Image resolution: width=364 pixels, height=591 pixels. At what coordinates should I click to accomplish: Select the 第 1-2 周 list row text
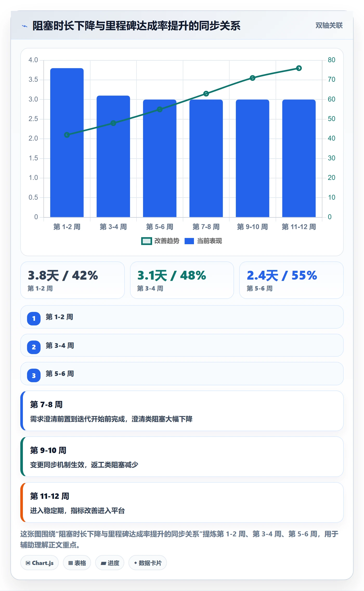coord(59,317)
